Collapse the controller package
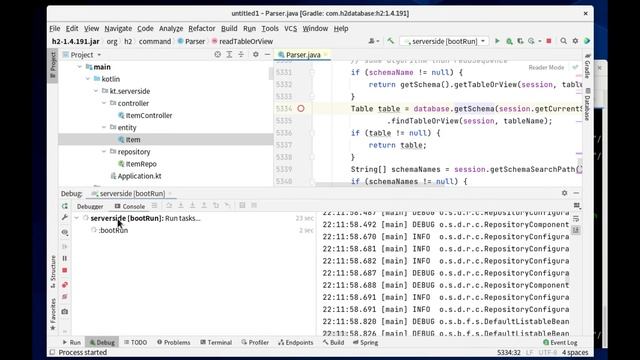 104,103
